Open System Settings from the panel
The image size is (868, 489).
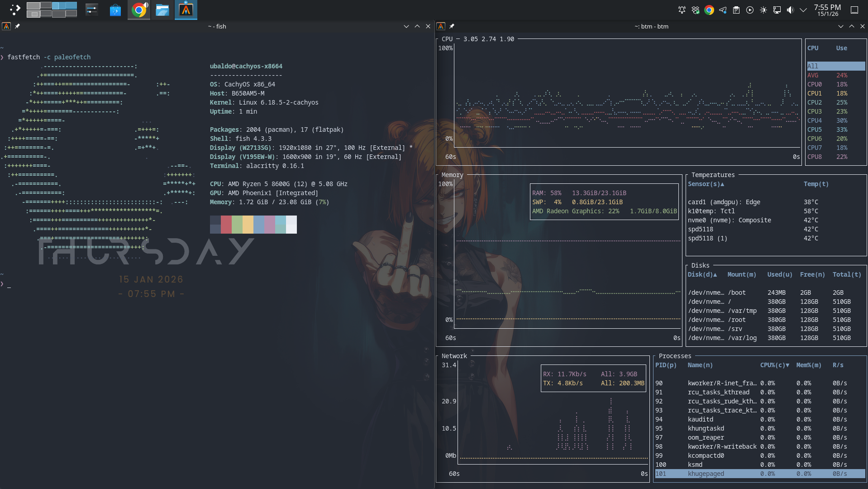tap(92, 10)
